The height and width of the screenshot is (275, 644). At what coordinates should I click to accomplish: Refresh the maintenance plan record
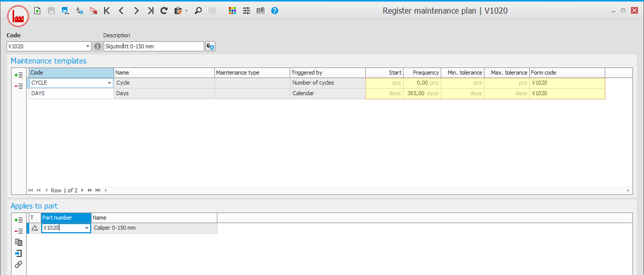click(164, 11)
